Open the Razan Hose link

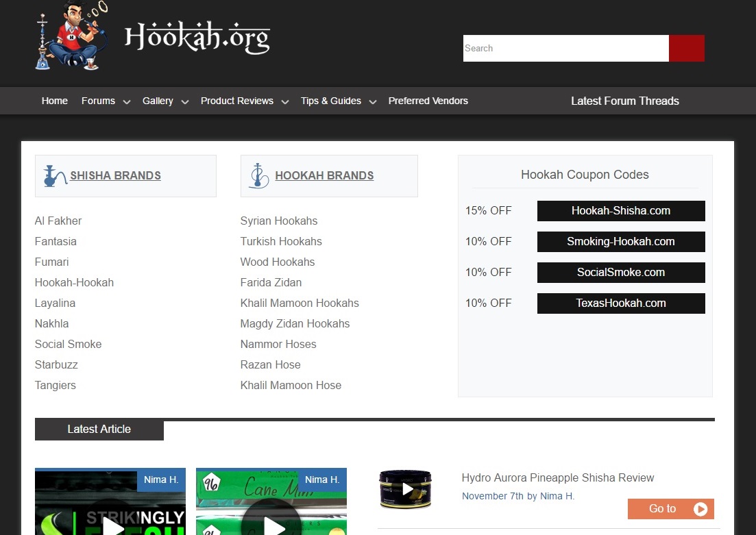pyautogui.click(x=271, y=365)
